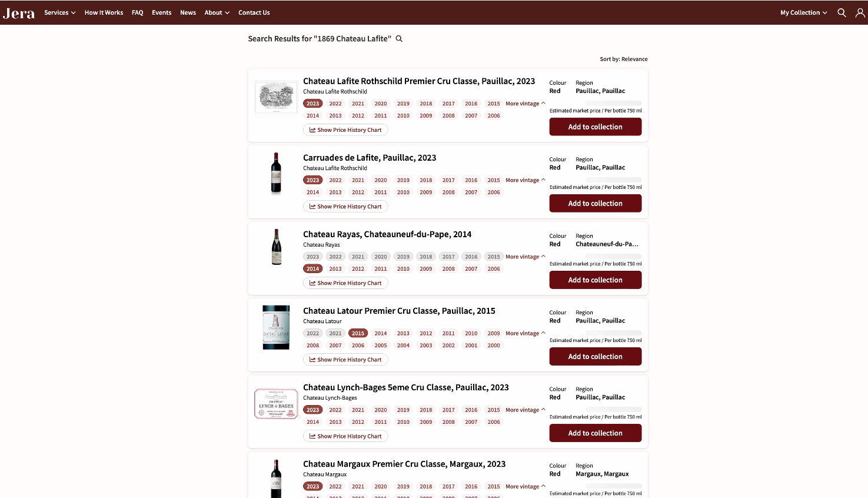Viewport: 868px width, 498px height.
Task: Click the Jera logo
Action: [19, 13]
